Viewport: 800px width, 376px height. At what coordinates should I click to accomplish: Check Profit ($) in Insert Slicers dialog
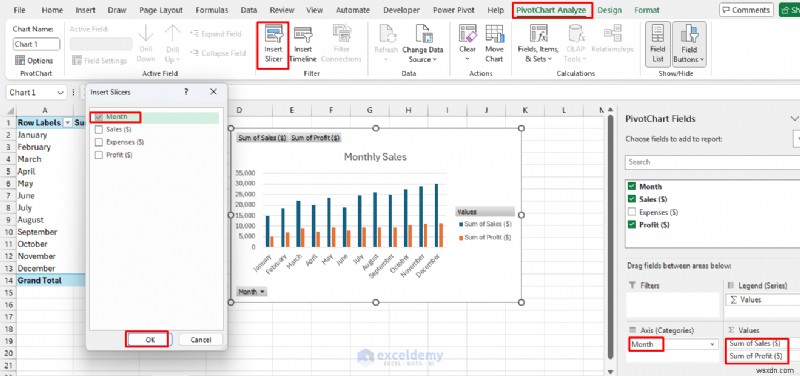pos(99,155)
